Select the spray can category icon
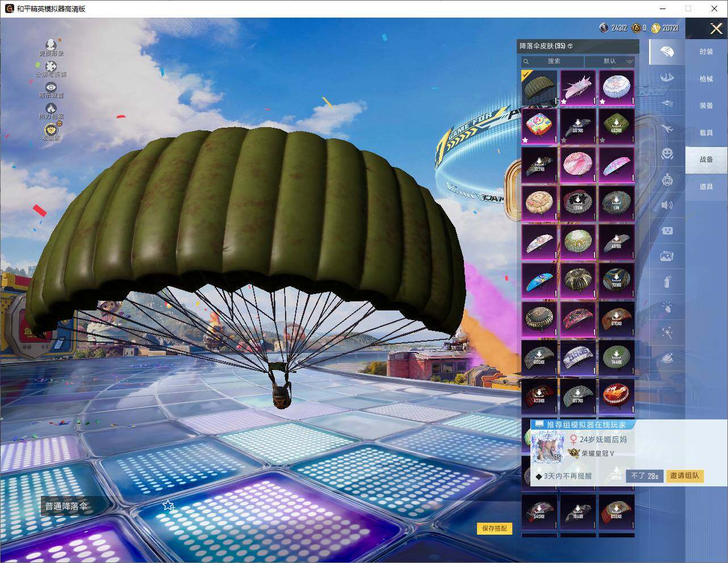The width and height of the screenshot is (728, 563). tap(667, 281)
